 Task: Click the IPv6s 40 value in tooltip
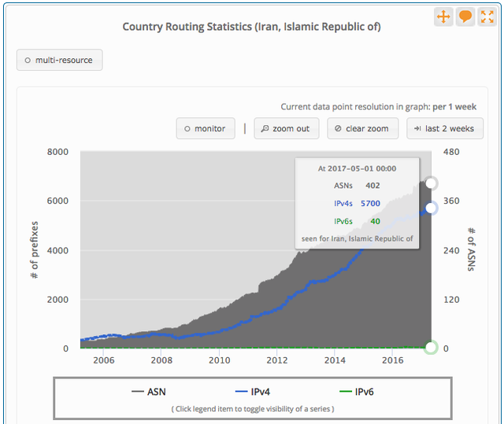coord(376,222)
